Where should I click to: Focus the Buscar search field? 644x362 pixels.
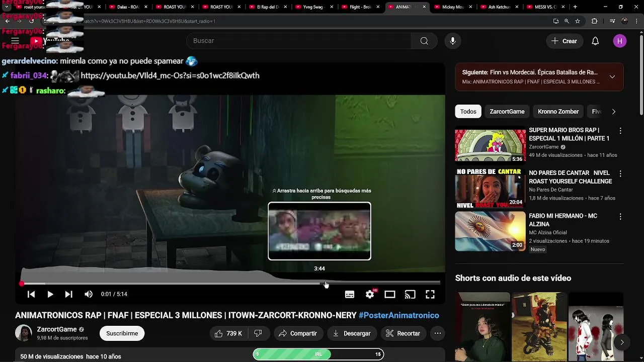click(x=299, y=41)
